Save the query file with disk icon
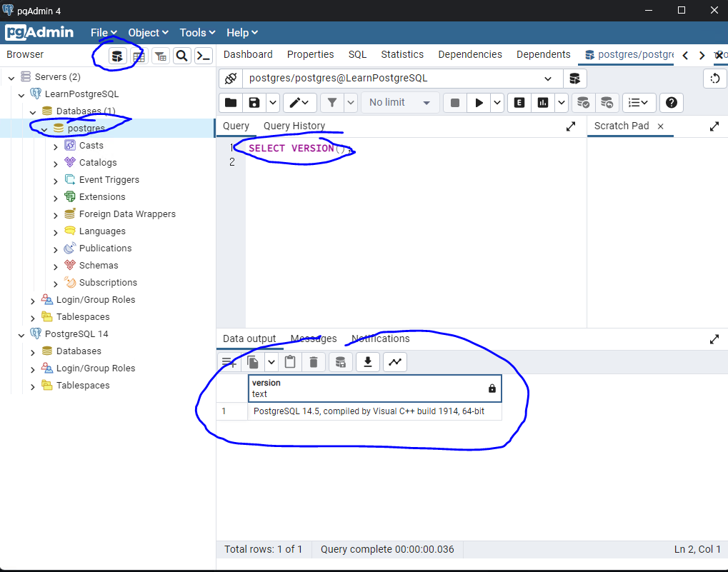728x572 pixels. (x=254, y=103)
